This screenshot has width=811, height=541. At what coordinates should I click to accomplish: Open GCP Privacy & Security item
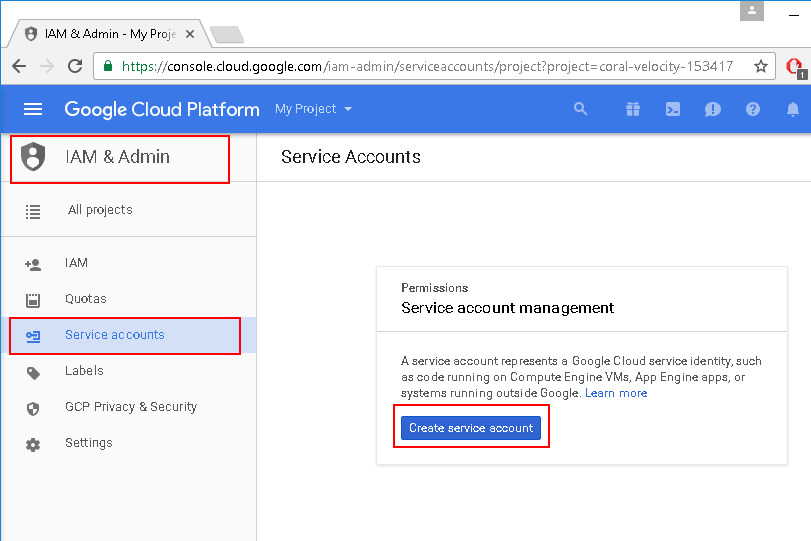[x=131, y=407]
